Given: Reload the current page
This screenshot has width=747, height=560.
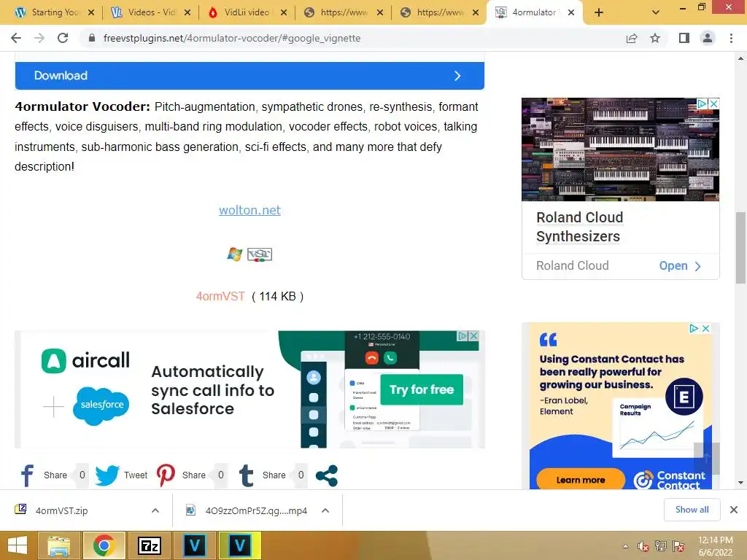Looking at the screenshot, I should click(x=63, y=38).
